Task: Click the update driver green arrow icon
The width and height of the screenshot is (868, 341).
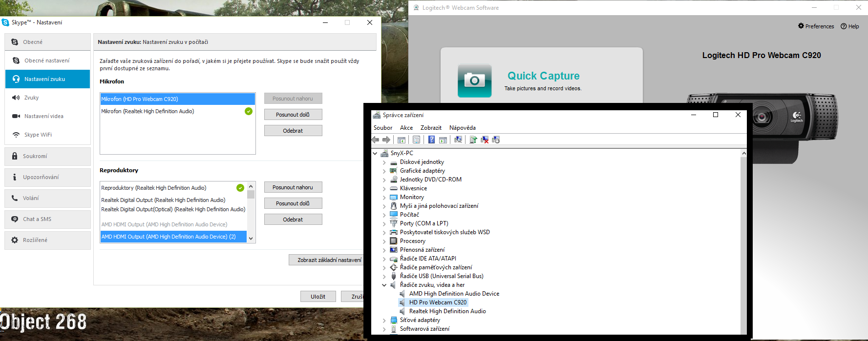Action: point(473,140)
